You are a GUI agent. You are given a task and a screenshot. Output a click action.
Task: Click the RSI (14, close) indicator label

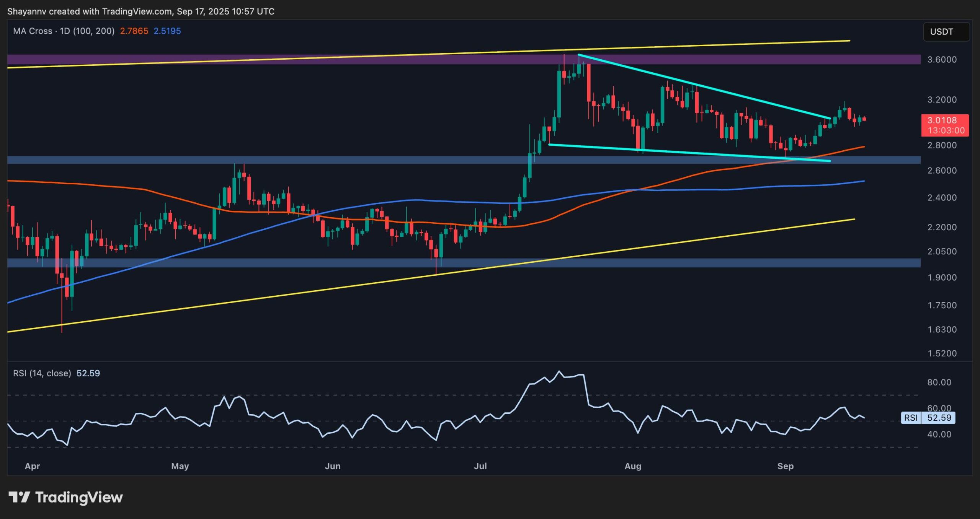click(42, 373)
